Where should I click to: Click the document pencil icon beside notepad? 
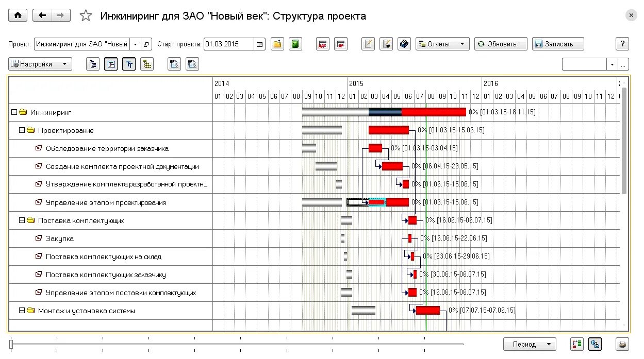point(386,44)
